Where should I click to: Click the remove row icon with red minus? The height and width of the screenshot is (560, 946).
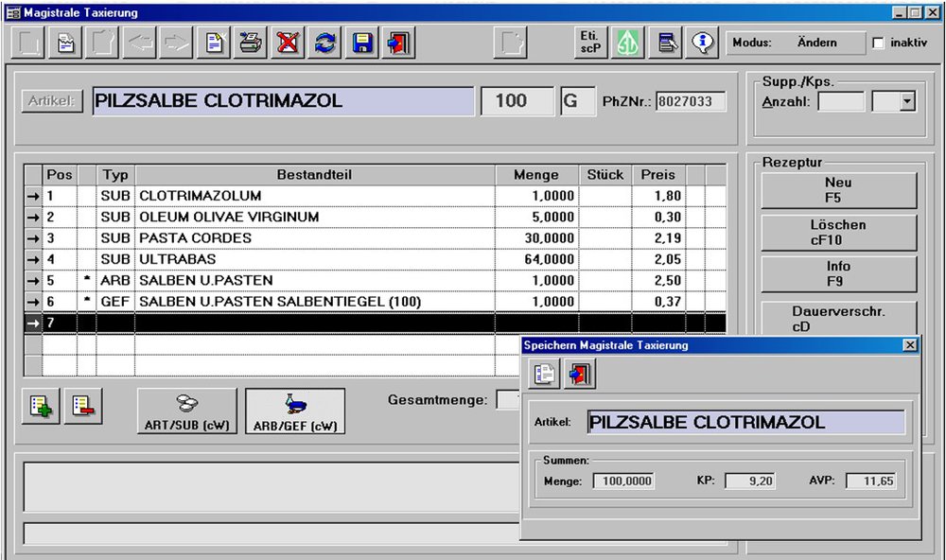(81, 407)
